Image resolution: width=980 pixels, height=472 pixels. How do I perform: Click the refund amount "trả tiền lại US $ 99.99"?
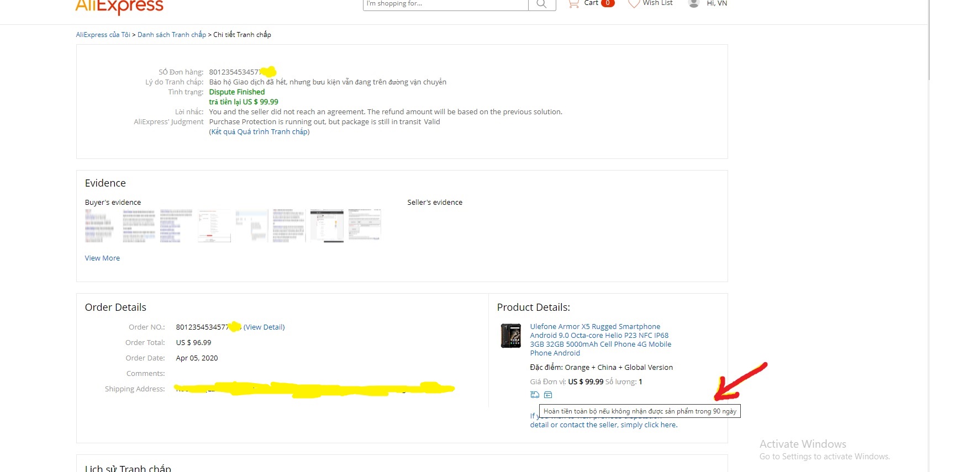click(244, 102)
